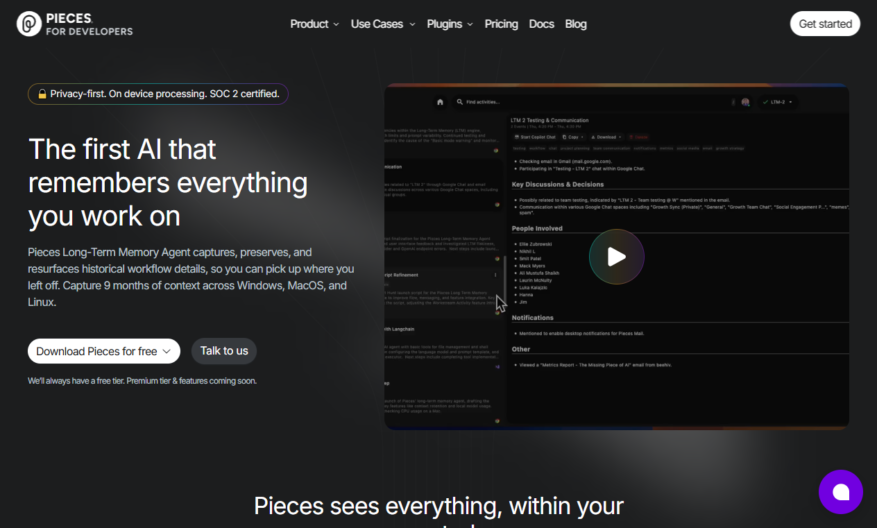Image resolution: width=877 pixels, height=528 pixels.
Task: Click the Pieces for Developers logo
Action: point(75,24)
